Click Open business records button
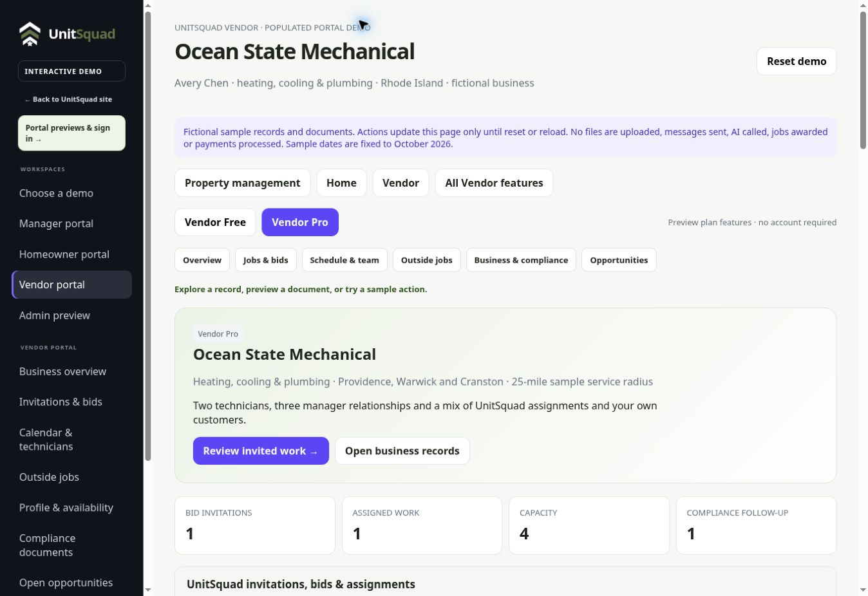The width and height of the screenshot is (868, 596). tap(402, 451)
